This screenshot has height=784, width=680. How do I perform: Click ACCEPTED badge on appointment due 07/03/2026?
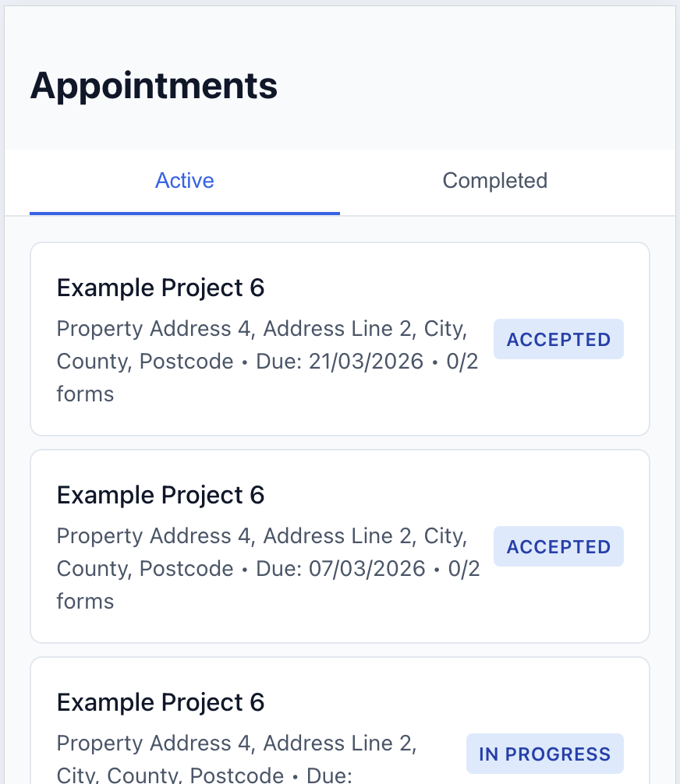pos(558,546)
